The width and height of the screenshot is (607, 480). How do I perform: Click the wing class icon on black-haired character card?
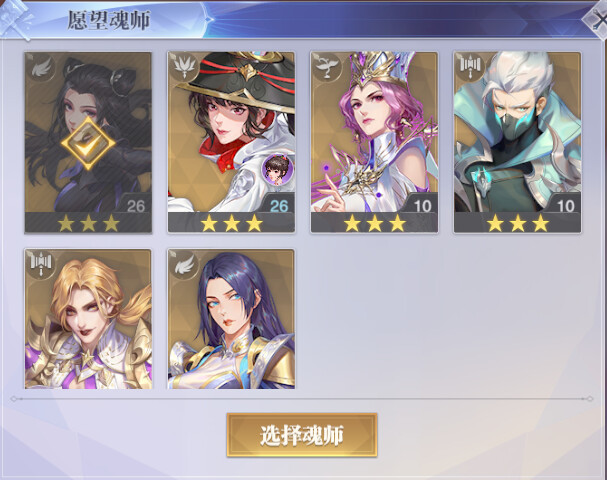tap(41, 68)
